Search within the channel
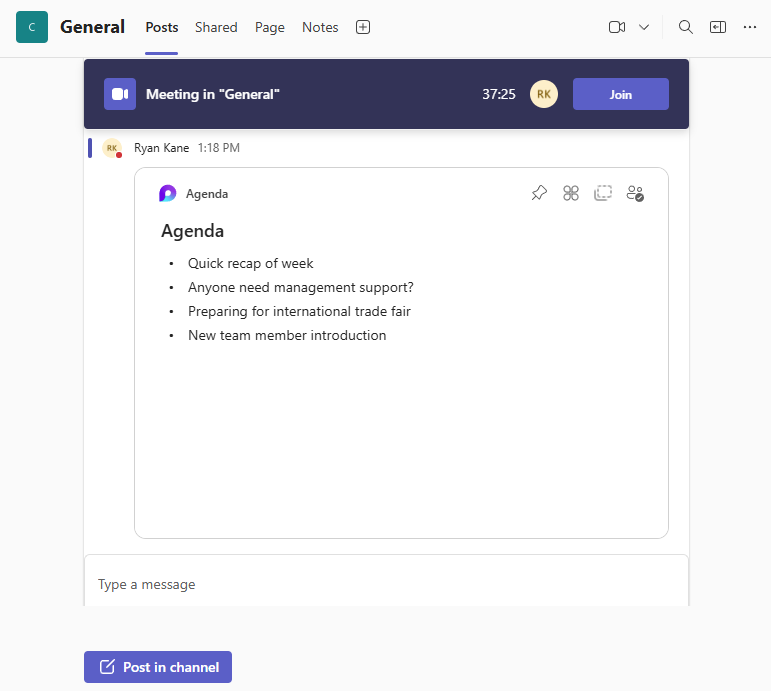The width and height of the screenshot is (771, 691). point(685,27)
